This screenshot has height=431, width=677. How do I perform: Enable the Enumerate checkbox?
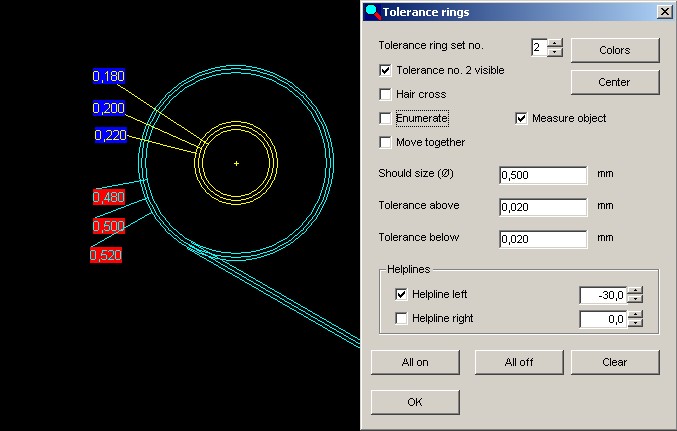coord(385,119)
